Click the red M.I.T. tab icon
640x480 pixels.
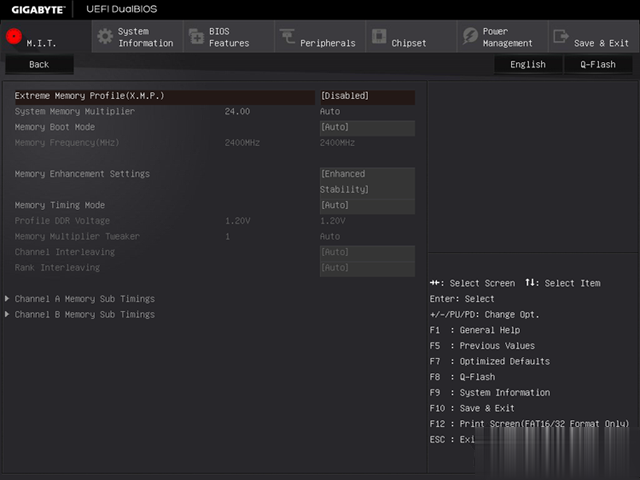pyautogui.click(x=14, y=36)
